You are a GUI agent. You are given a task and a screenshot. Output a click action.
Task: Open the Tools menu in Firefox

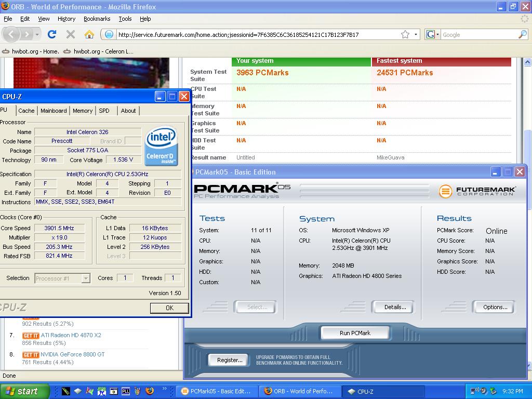(125, 19)
